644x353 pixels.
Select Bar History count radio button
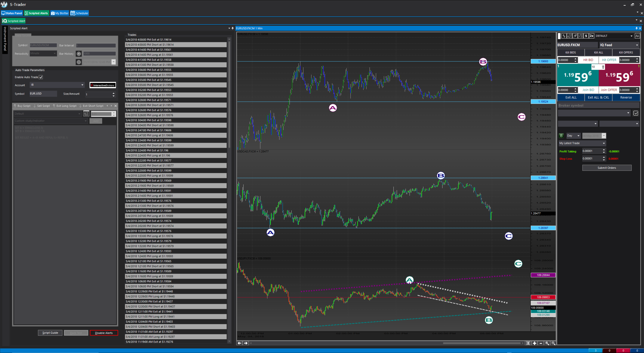(79, 54)
